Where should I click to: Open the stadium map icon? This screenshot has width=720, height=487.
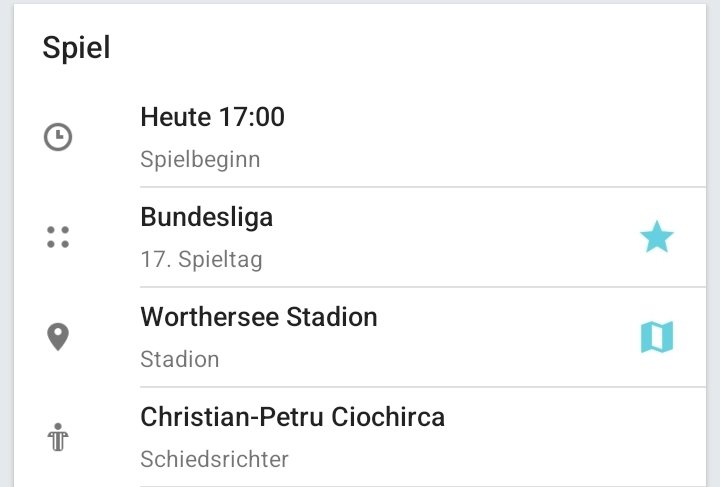[x=657, y=337]
